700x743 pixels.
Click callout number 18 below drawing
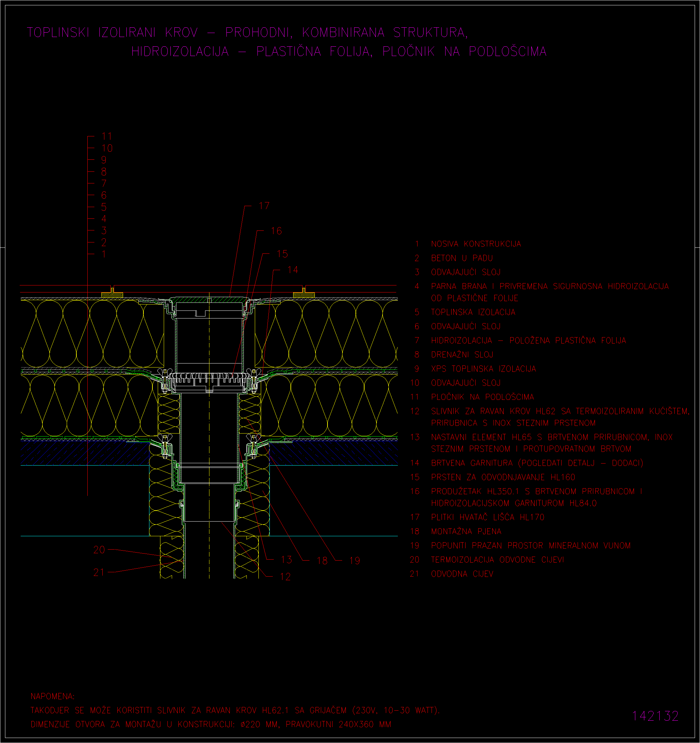[x=322, y=561]
